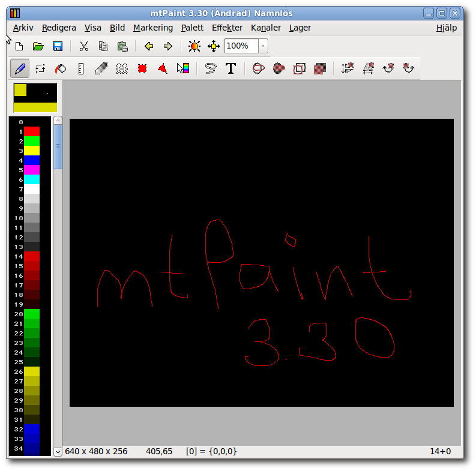Create a new image file
The width and height of the screenshot is (476, 471).
coord(19,46)
